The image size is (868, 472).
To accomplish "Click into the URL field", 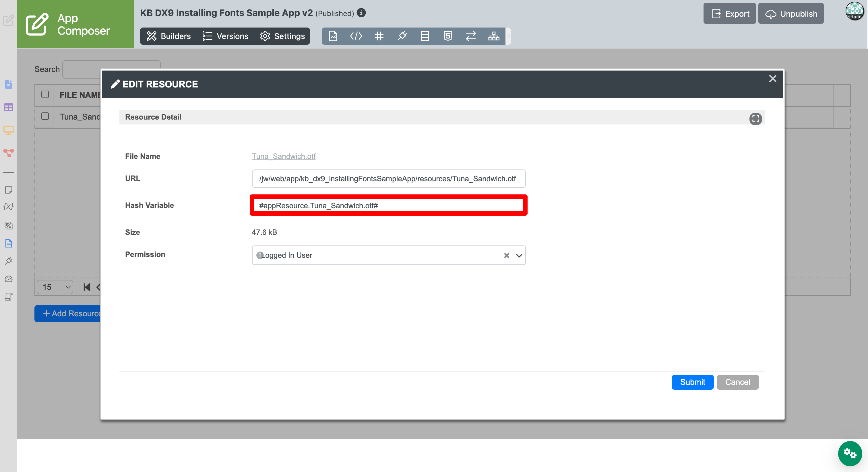I will point(389,179).
